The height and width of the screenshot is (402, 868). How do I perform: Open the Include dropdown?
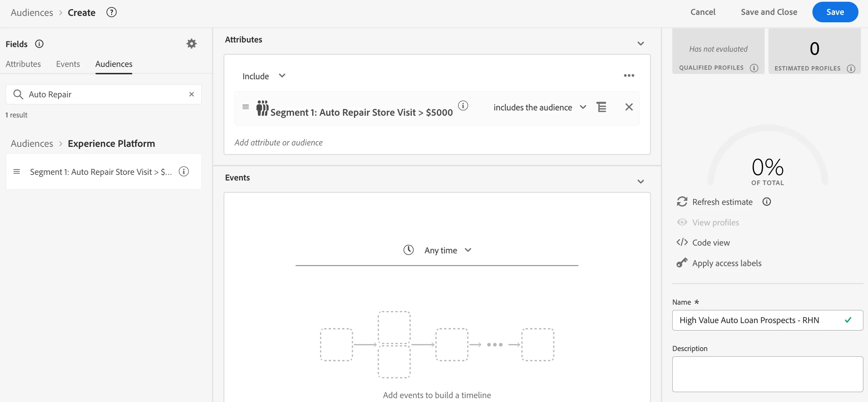(x=264, y=76)
